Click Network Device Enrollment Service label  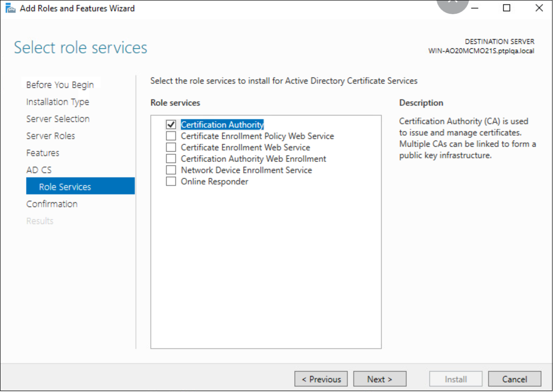pyautogui.click(x=246, y=170)
